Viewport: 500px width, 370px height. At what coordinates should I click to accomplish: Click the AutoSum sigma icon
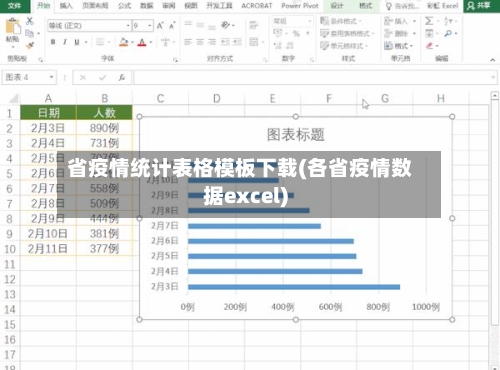429,21
